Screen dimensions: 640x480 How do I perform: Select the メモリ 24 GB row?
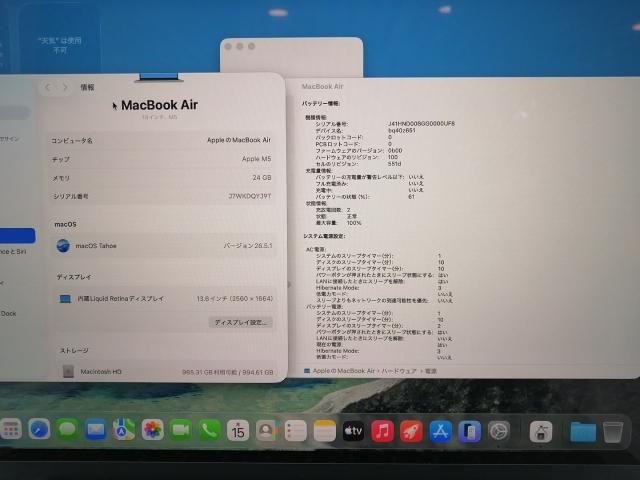[162, 178]
